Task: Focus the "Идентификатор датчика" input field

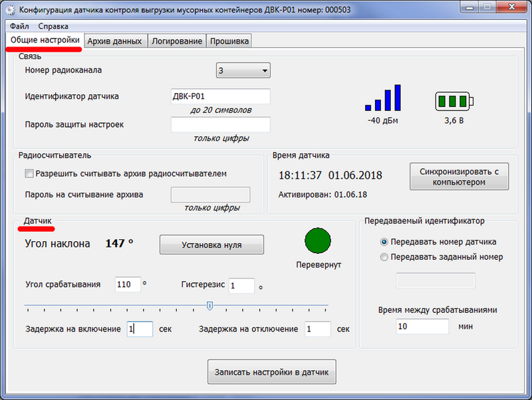Action: [221, 96]
